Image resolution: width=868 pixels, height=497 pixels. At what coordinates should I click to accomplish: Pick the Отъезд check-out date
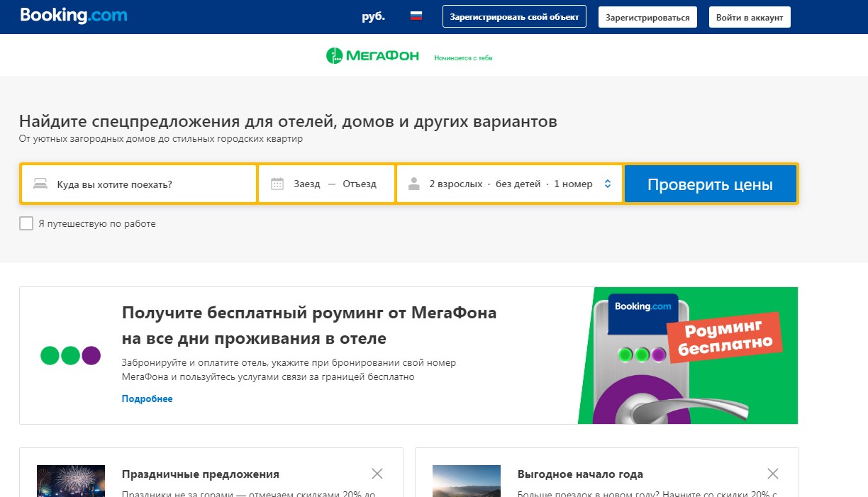tap(360, 184)
